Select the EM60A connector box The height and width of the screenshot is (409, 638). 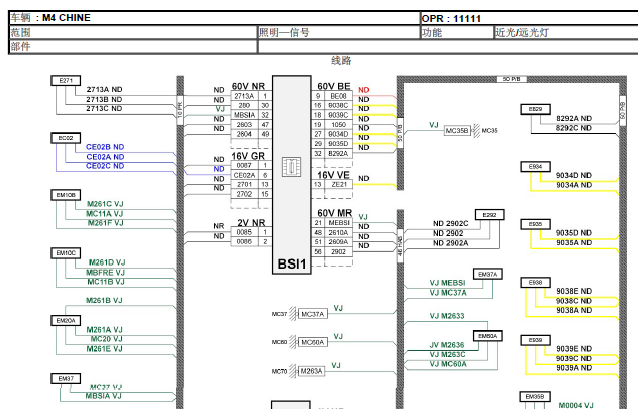tap(487, 336)
